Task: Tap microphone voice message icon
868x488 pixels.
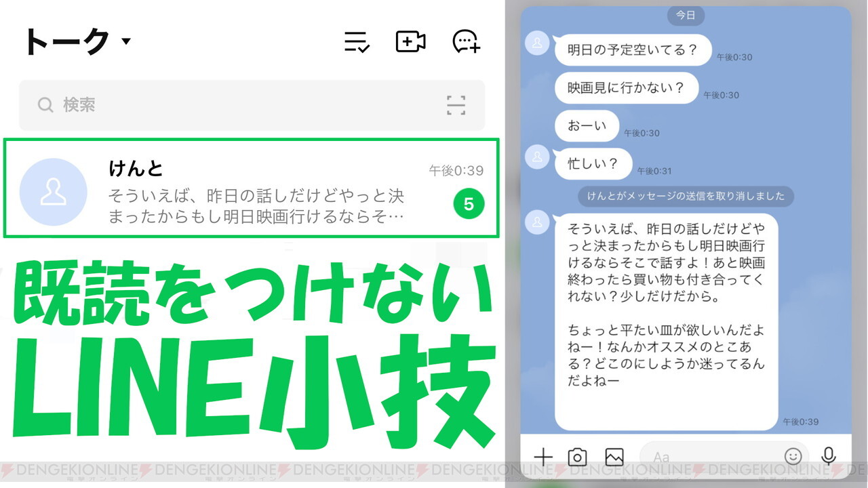Action: pyautogui.click(x=828, y=456)
